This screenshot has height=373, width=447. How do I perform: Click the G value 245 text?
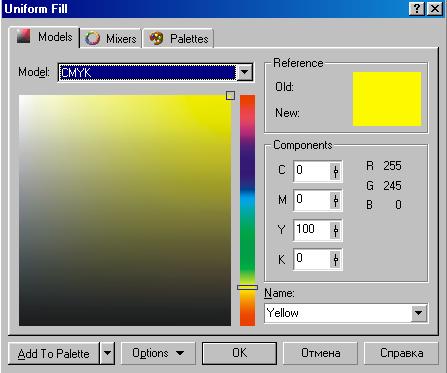pos(392,186)
